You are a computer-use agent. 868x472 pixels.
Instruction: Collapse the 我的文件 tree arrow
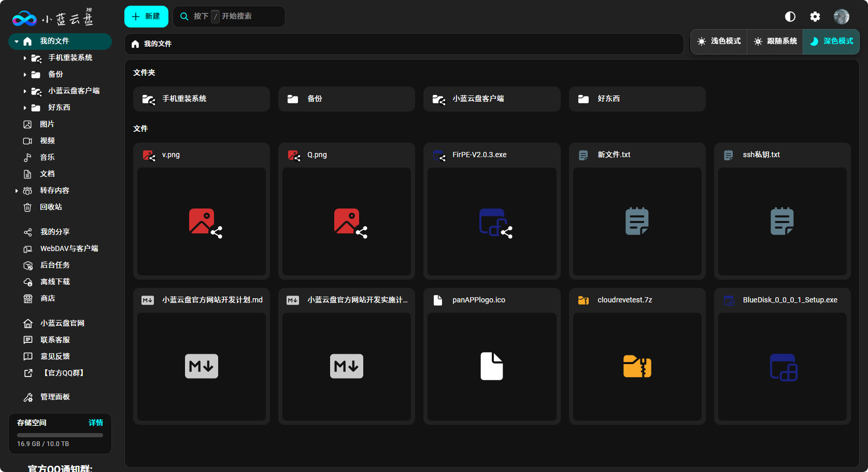pyautogui.click(x=17, y=41)
